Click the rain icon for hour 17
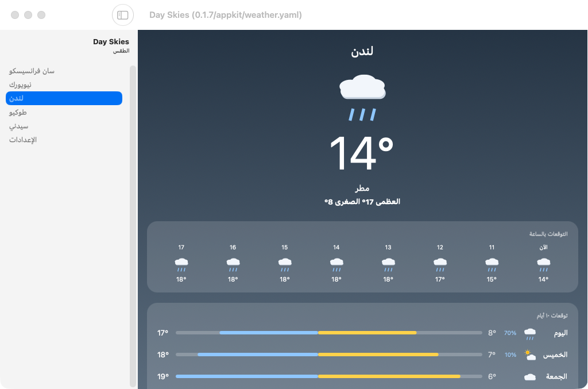588x389 pixels. pos(181,264)
